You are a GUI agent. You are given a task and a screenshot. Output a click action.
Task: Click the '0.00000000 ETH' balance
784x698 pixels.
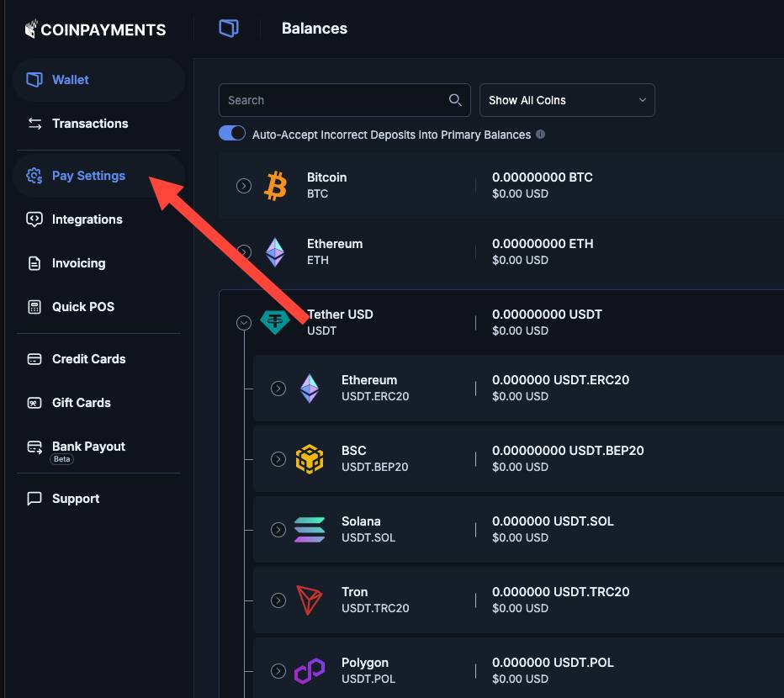(x=543, y=244)
